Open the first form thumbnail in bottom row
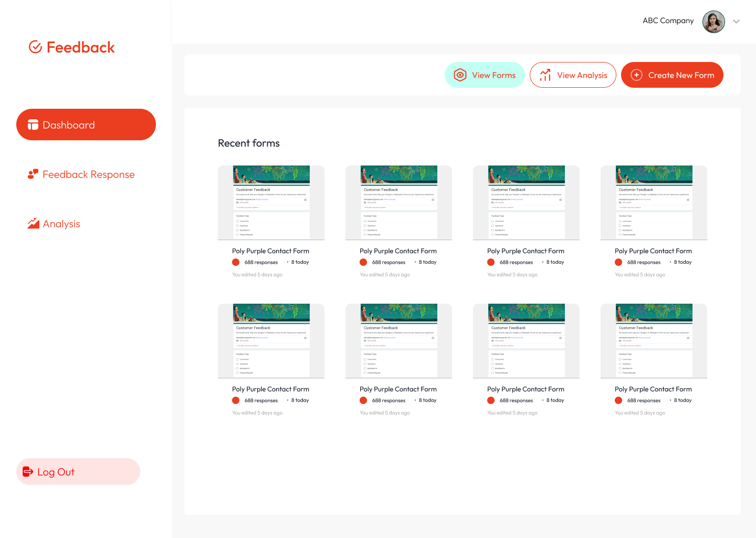Image resolution: width=756 pixels, height=538 pixels. tap(271, 341)
